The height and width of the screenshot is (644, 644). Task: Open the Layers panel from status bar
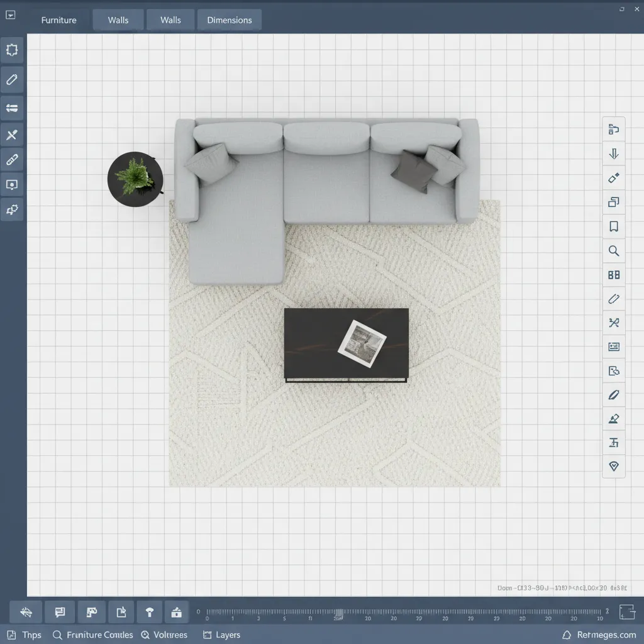pos(222,635)
